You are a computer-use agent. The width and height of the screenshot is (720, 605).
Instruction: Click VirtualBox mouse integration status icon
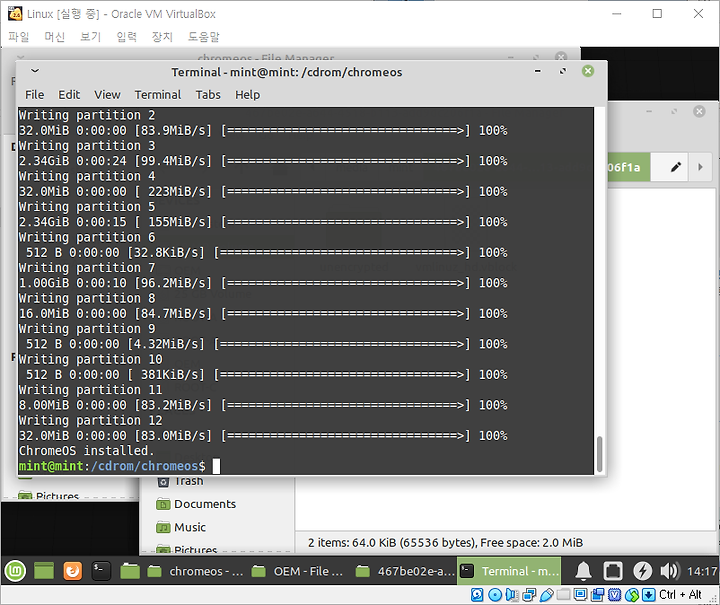(632, 595)
